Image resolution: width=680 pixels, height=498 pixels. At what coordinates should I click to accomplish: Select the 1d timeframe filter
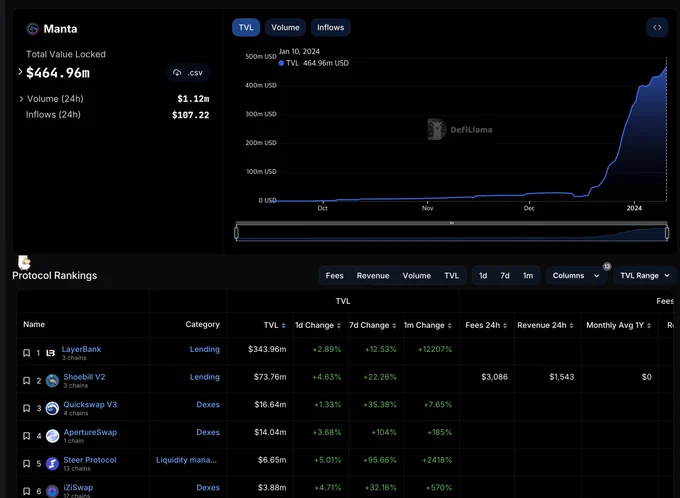[483, 275]
